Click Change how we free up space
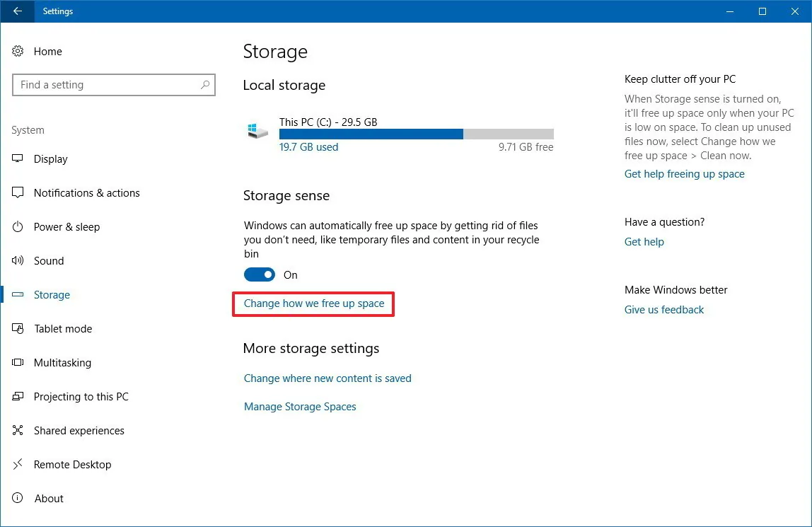The width and height of the screenshot is (812, 527). click(x=314, y=303)
